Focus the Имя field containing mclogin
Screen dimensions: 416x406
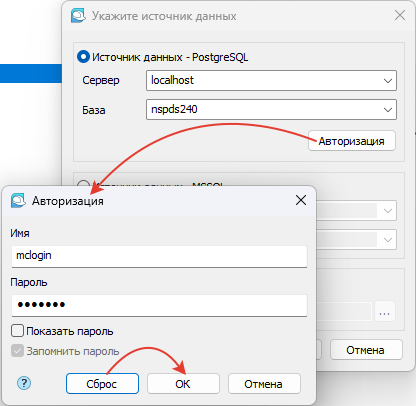click(x=159, y=256)
